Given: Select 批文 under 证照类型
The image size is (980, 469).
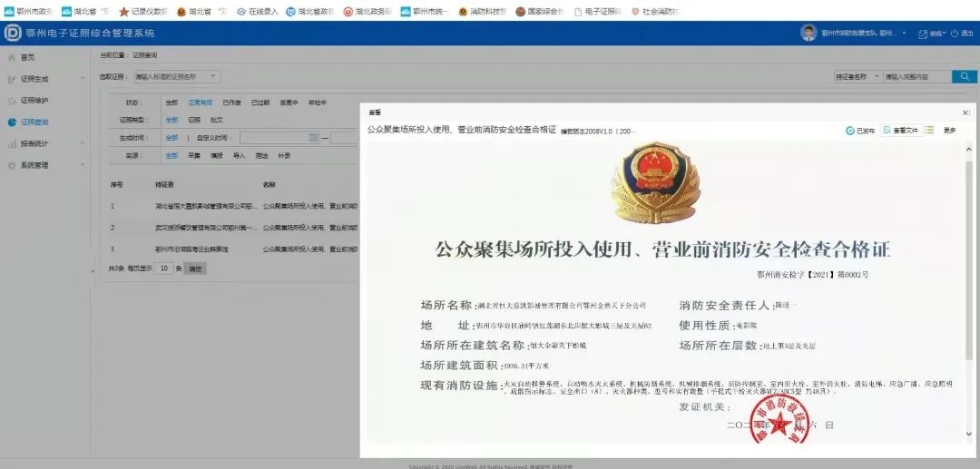Looking at the screenshot, I should click(x=217, y=120).
